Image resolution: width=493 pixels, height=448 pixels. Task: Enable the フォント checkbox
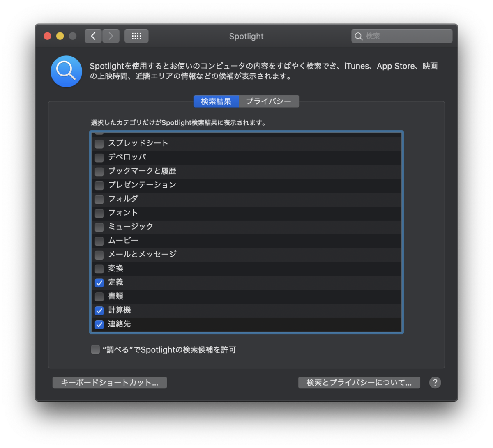pos(99,214)
